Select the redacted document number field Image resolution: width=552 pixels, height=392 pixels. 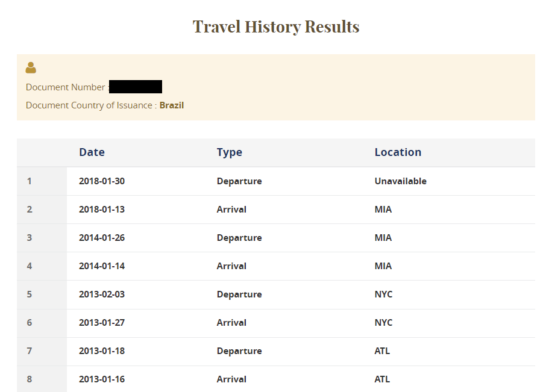(136, 87)
